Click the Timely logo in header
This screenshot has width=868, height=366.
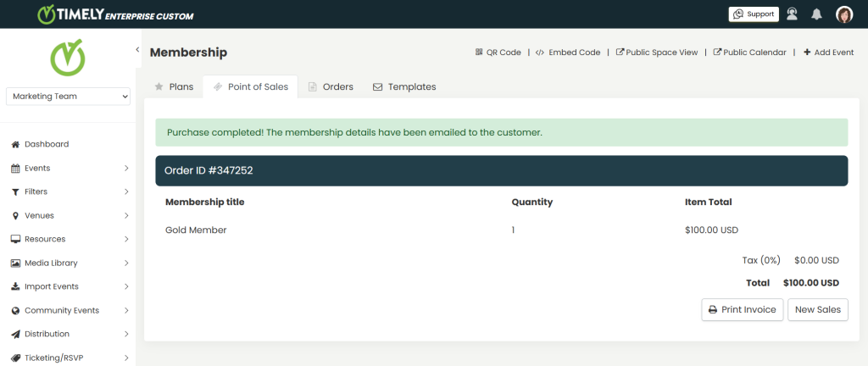tap(115, 14)
